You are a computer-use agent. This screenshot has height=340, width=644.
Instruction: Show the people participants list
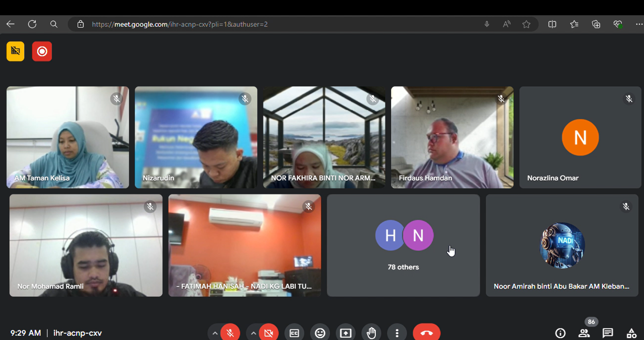[x=584, y=333]
